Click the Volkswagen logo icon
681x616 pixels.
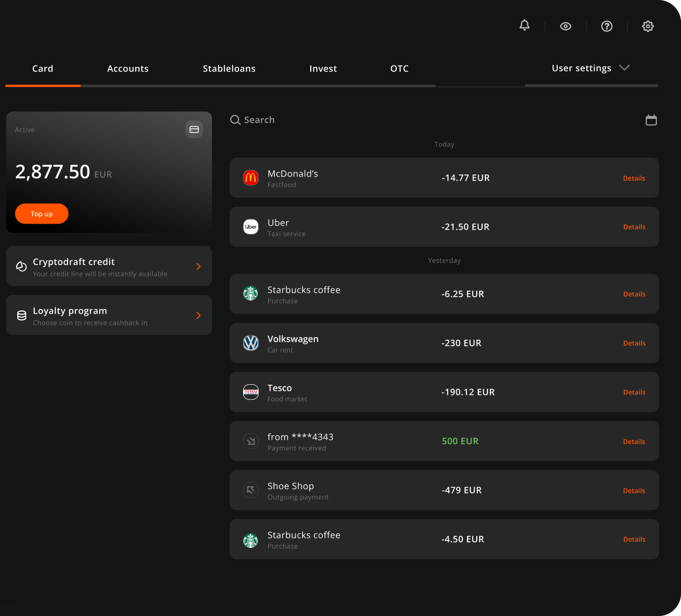tap(251, 343)
